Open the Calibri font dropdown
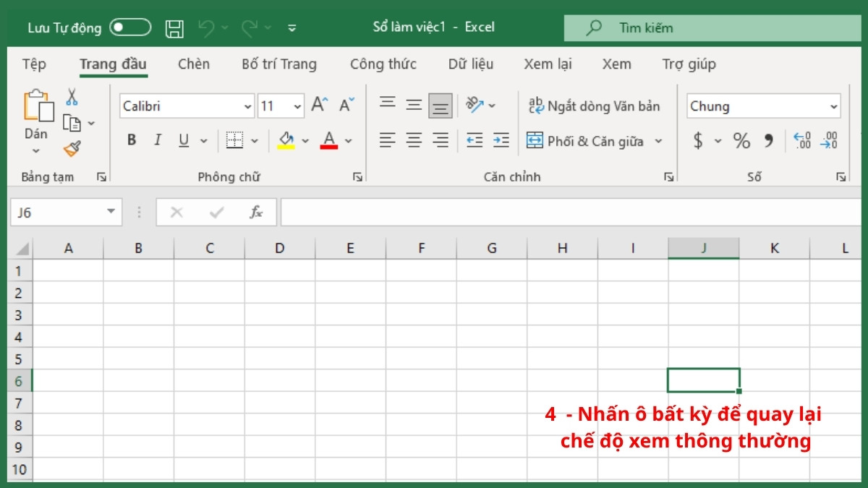The width and height of the screenshot is (868, 488). pyautogui.click(x=246, y=106)
